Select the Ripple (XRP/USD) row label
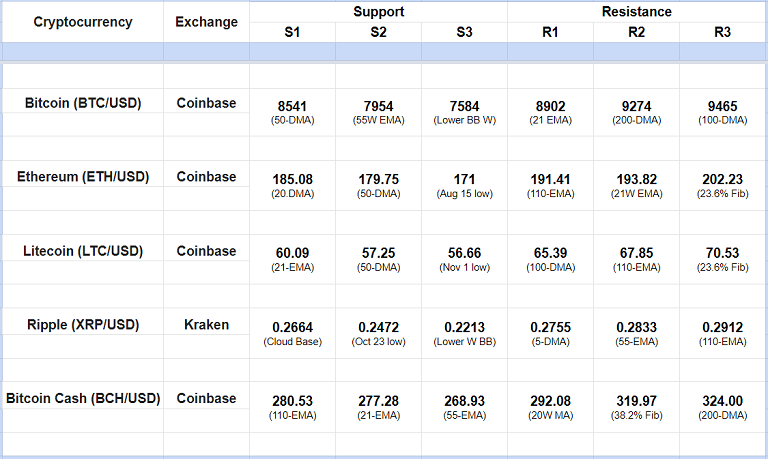 pos(82,324)
